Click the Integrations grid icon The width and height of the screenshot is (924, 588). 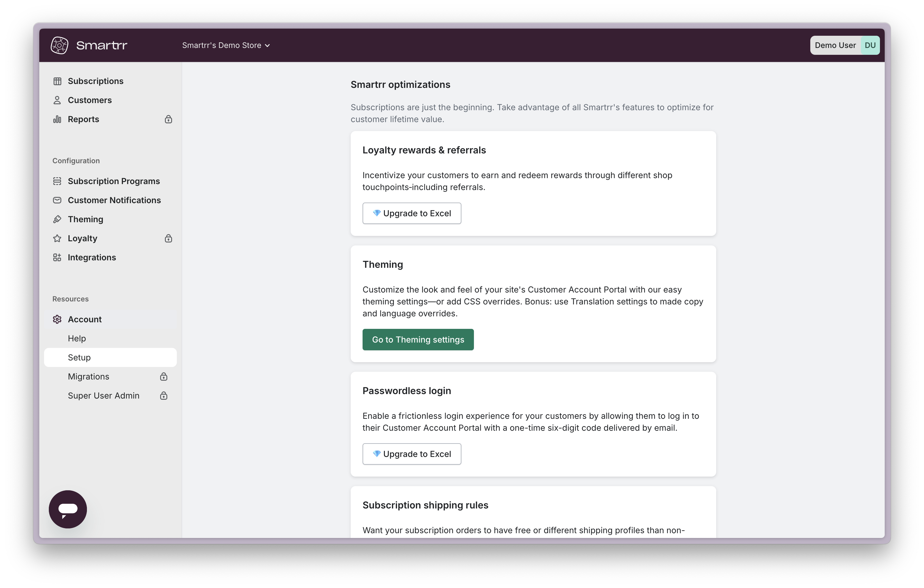[57, 257]
